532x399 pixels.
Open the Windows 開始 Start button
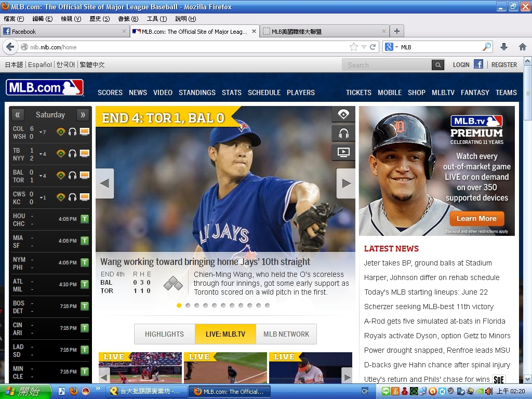(x=25, y=392)
